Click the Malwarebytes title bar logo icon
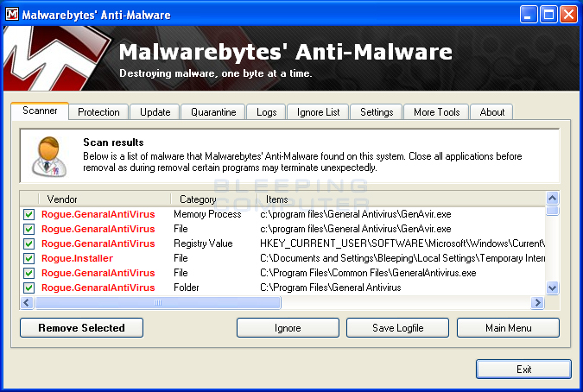Image resolution: width=583 pixels, height=392 pixels. click(12, 14)
